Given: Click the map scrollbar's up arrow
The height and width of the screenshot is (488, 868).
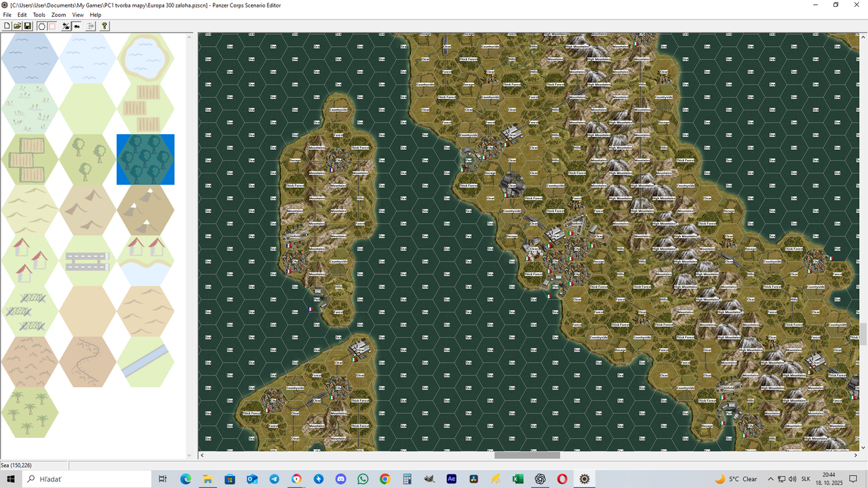Looking at the screenshot, I should pyautogui.click(x=863, y=37).
